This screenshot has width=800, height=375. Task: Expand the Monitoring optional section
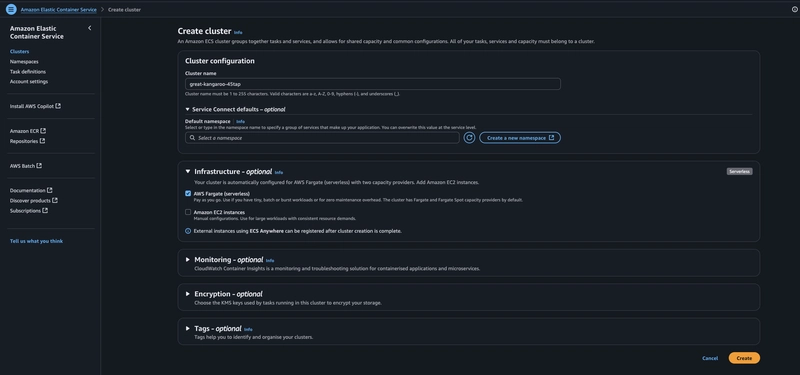(x=188, y=260)
